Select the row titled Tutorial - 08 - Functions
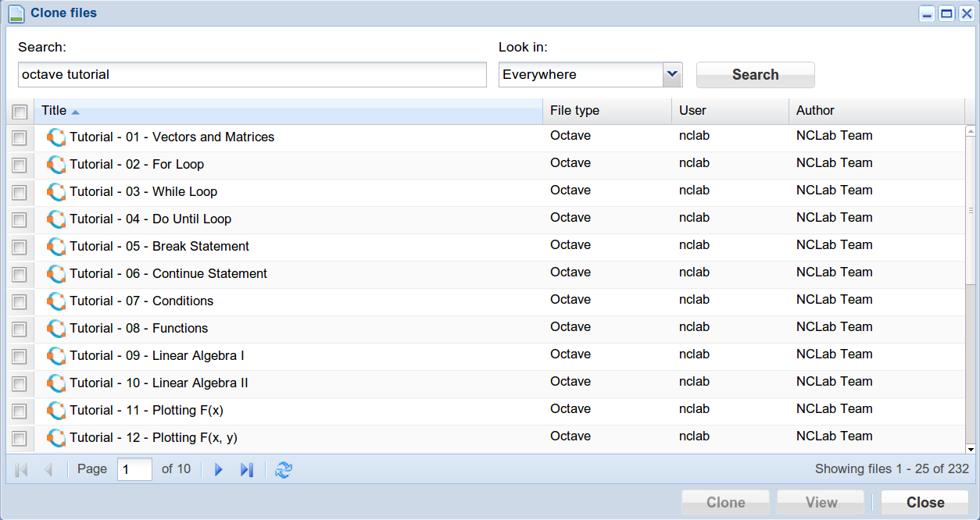The height and width of the screenshot is (520, 980). [x=486, y=329]
